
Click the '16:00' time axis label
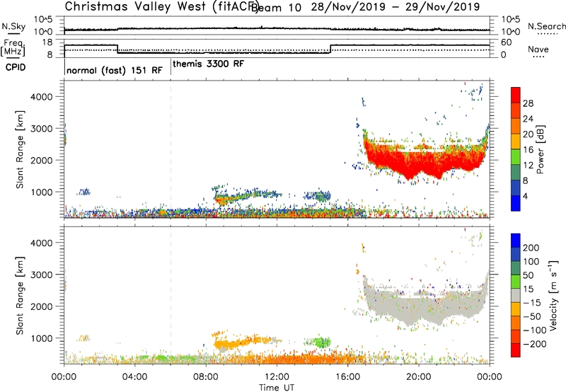[347, 376]
